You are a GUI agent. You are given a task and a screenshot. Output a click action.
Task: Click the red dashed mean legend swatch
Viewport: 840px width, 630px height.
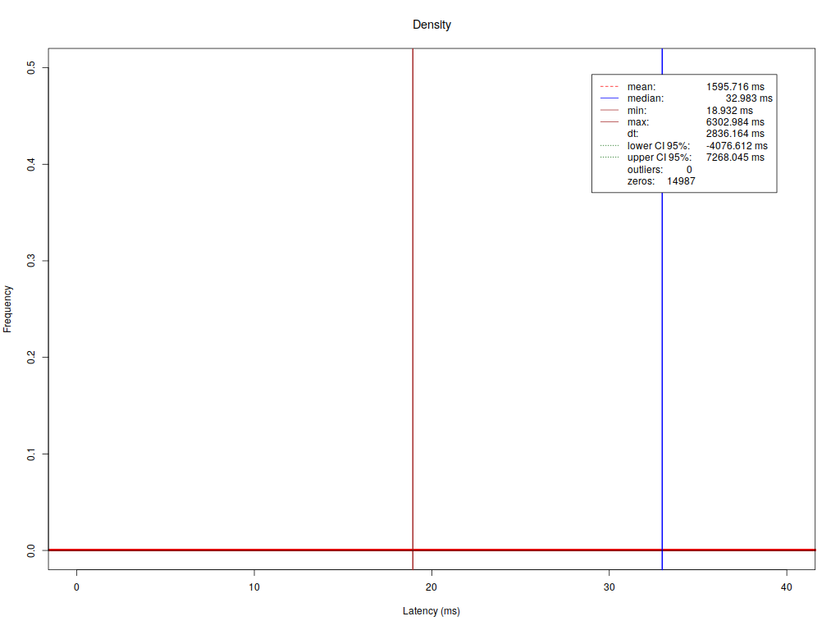click(609, 87)
